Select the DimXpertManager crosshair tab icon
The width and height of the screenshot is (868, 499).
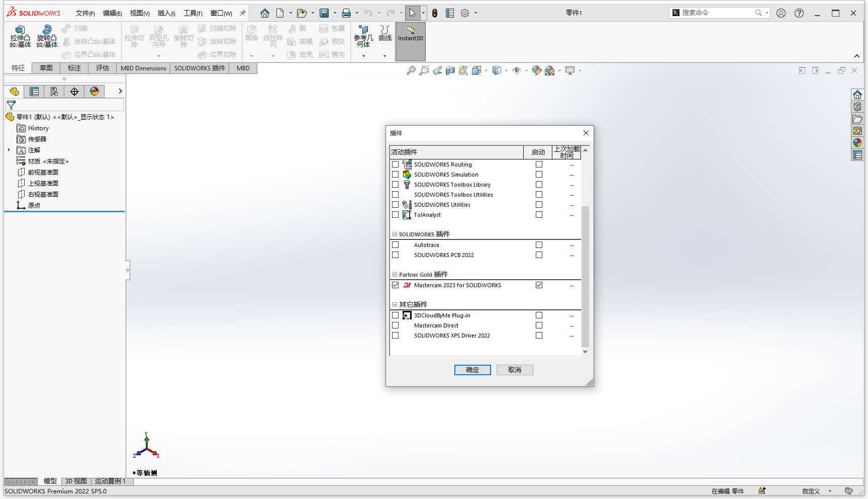(74, 91)
